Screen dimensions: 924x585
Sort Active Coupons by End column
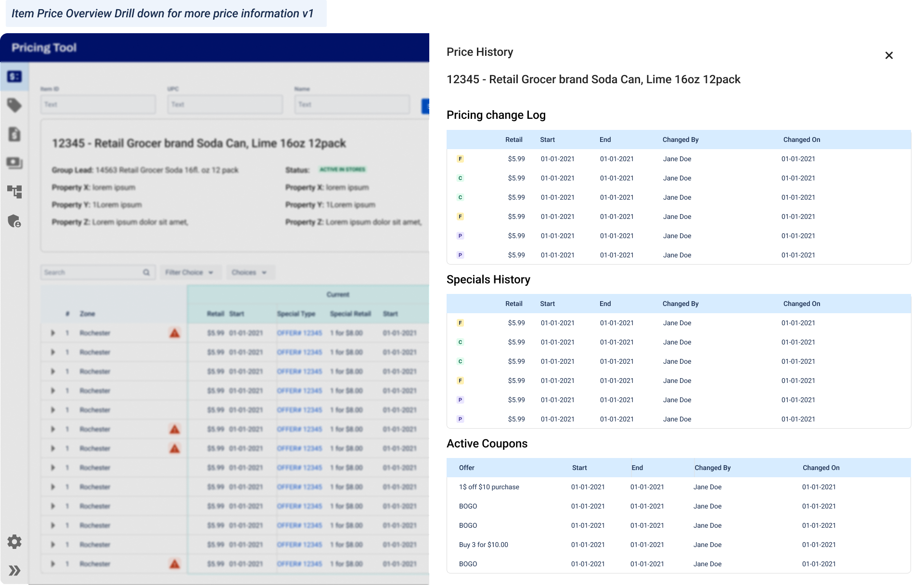pos(637,468)
